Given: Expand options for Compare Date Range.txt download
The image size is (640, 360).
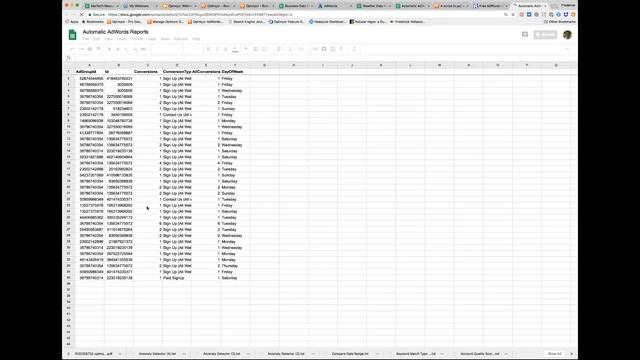Looking at the screenshot, I should pos(378,354).
